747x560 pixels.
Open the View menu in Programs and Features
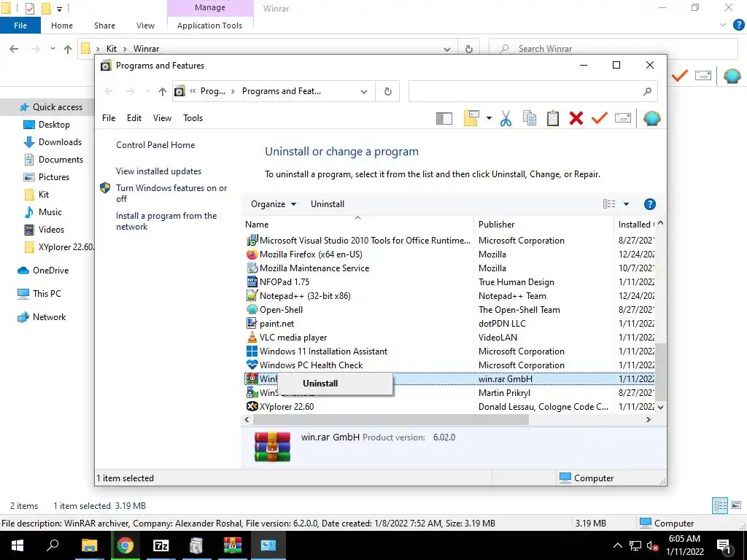tap(162, 118)
